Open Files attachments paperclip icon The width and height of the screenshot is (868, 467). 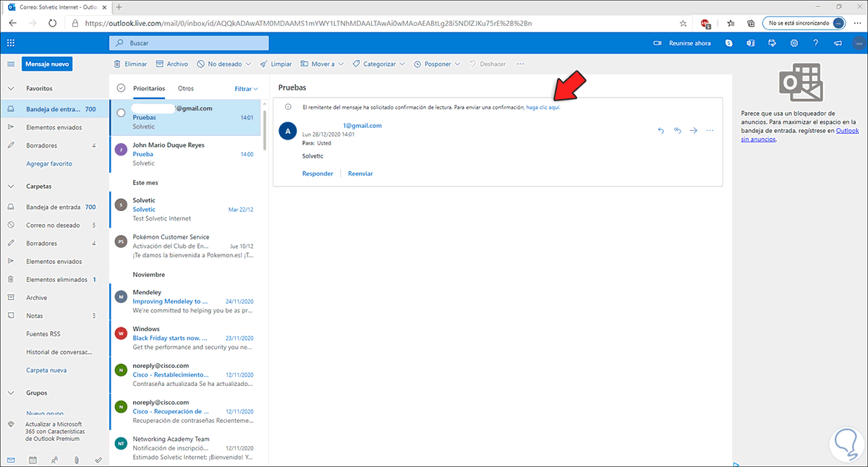[76, 460]
